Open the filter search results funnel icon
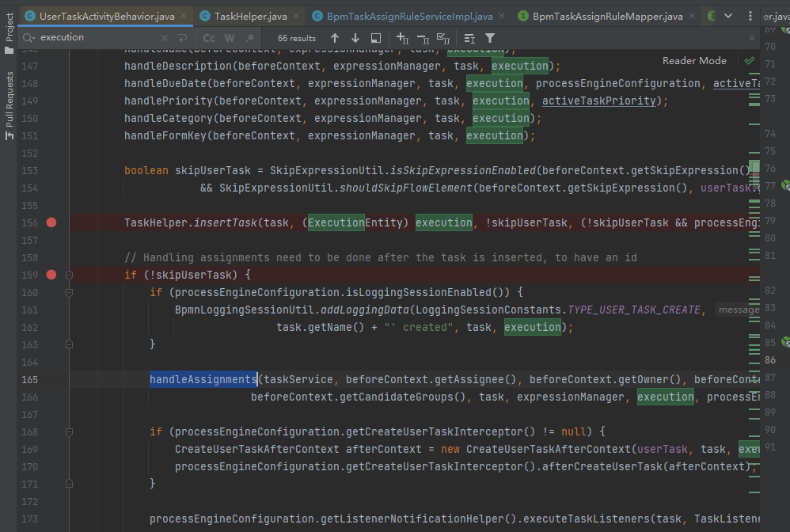The image size is (790, 532). pyautogui.click(x=489, y=37)
